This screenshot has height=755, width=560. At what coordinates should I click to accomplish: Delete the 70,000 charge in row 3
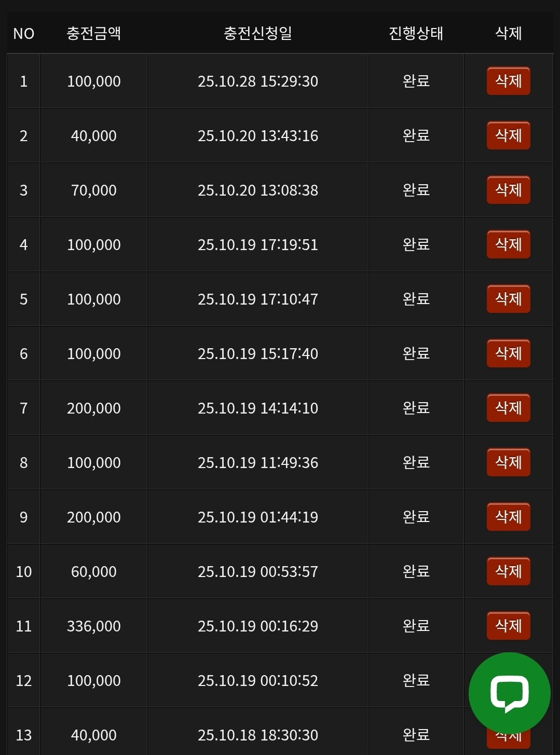point(508,190)
